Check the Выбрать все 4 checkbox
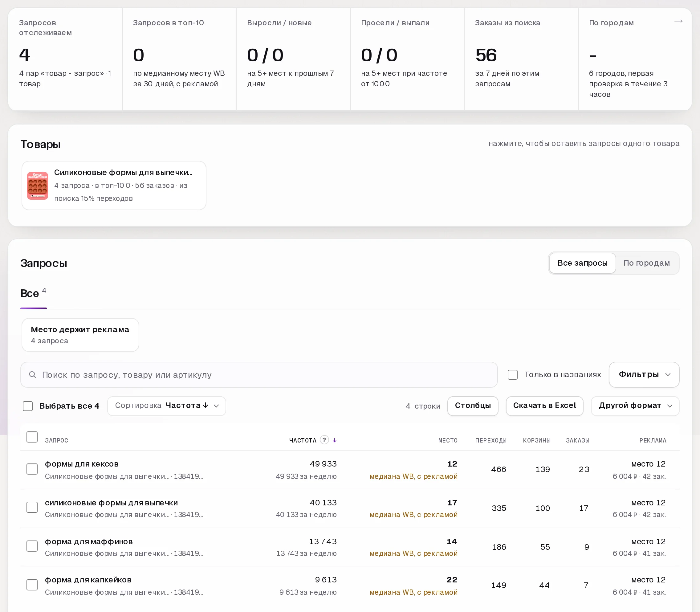Viewport: 700px width, 612px height. click(x=28, y=406)
